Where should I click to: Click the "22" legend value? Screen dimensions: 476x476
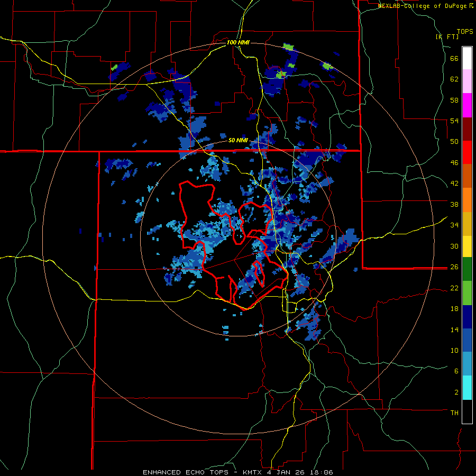tap(454, 288)
